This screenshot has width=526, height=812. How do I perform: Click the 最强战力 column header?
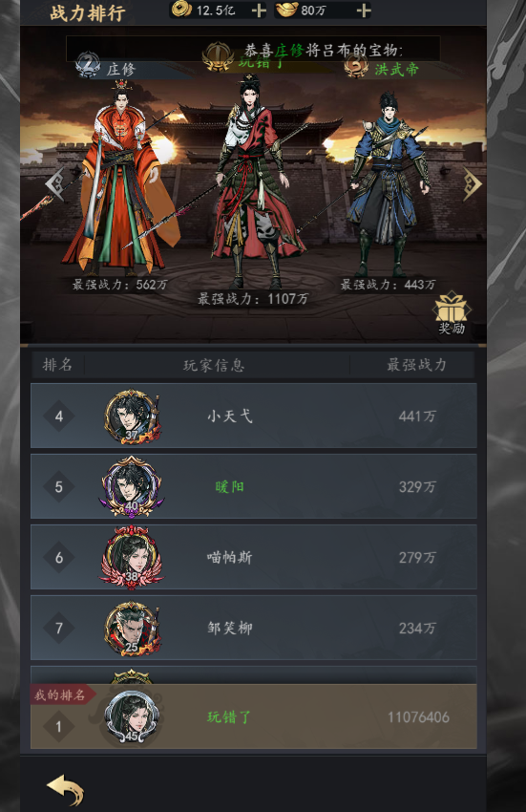coord(417,365)
